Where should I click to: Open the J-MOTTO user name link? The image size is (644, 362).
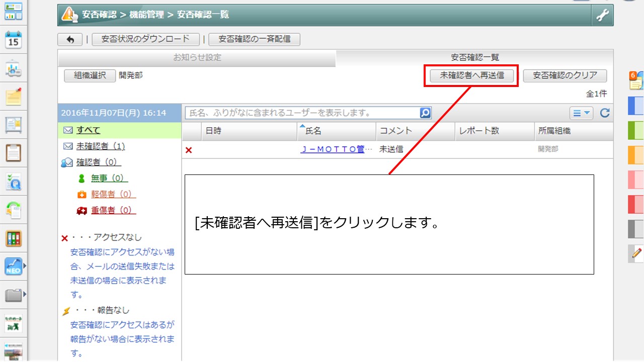332,149
